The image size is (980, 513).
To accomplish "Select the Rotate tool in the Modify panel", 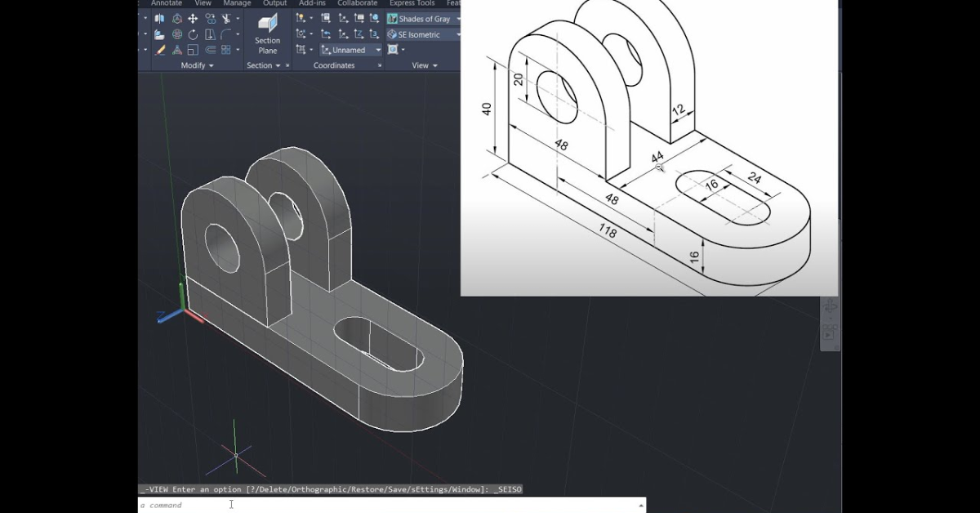I will 193,34.
